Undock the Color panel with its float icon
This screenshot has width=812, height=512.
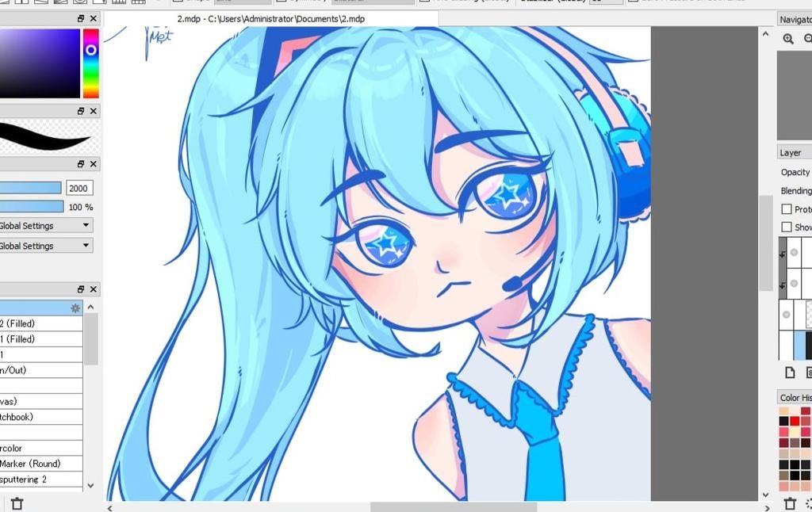click(81, 19)
